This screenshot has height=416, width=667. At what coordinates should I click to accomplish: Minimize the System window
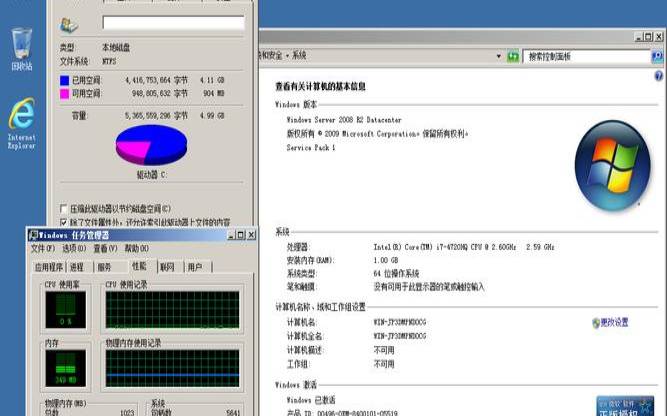[638, 37]
